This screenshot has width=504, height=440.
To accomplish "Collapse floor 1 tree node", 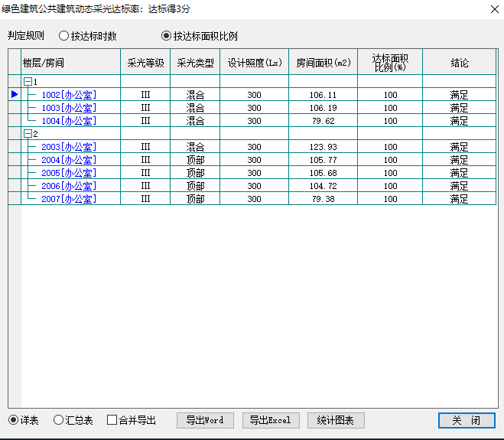I will (x=28, y=82).
